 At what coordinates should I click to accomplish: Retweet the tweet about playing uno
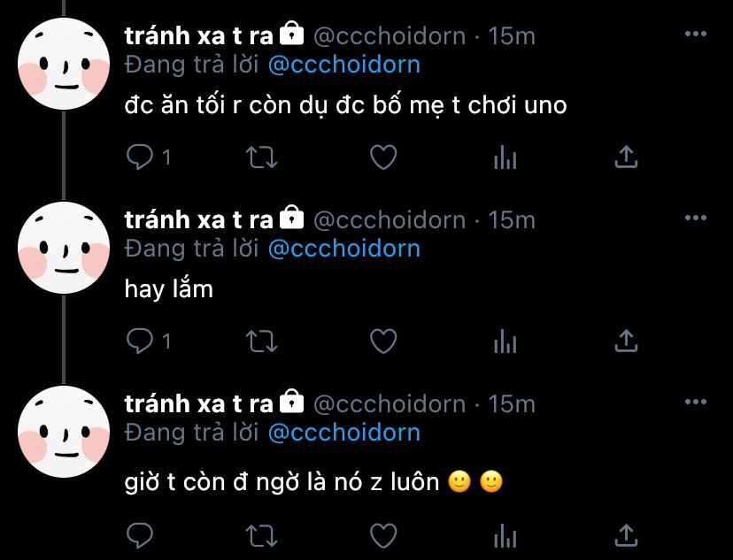(262, 157)
